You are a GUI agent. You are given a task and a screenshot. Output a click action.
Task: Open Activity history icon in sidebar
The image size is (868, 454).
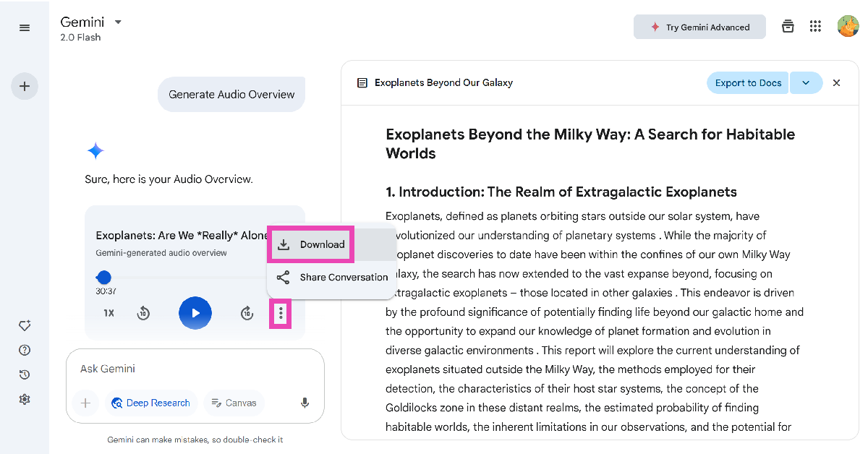[x=25, y=374]
